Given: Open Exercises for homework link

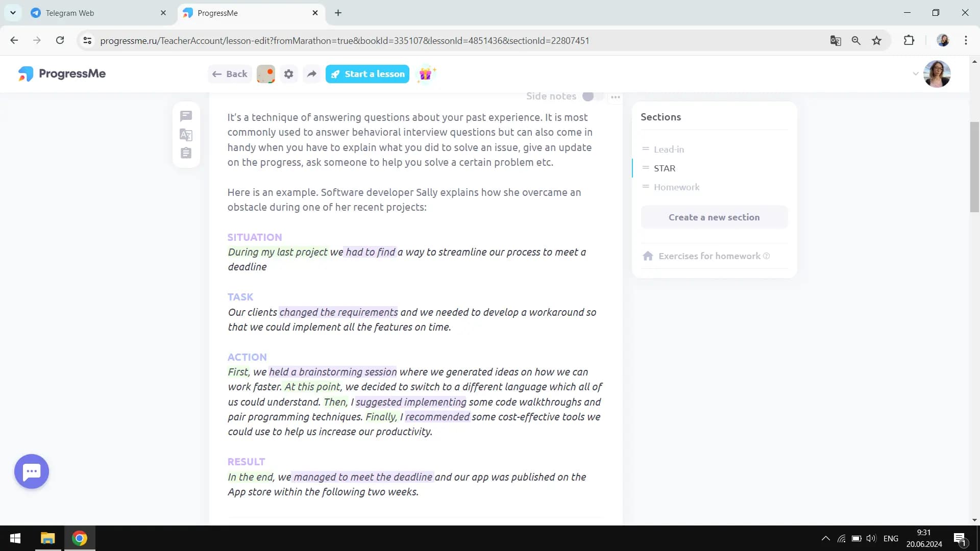Looking at the screenshot, I should point(709,256).
